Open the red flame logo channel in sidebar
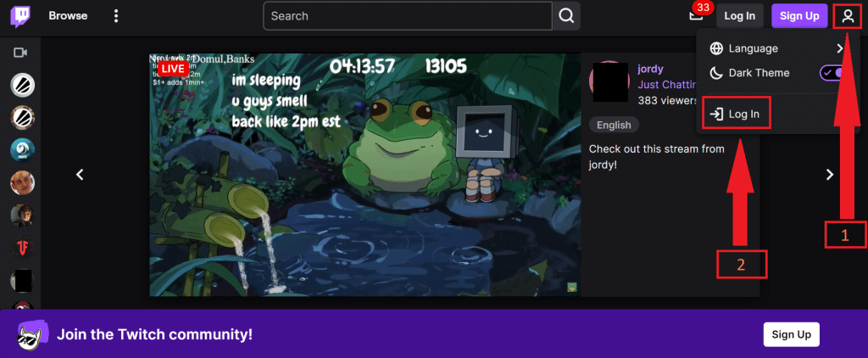 click(x=22, y=248)
